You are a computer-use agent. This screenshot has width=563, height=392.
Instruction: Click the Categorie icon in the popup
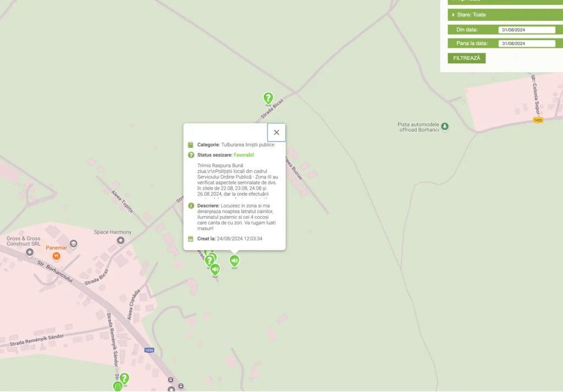click(x=191, y=145)
